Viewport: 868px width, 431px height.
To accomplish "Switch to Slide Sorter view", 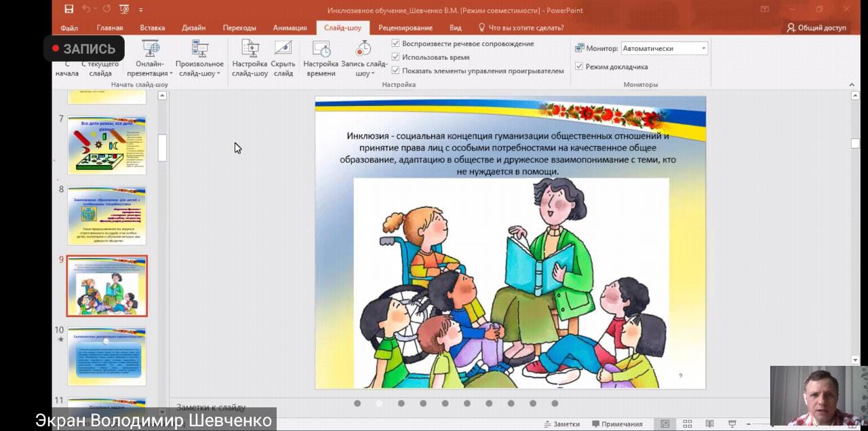I will tap(687, 424).
